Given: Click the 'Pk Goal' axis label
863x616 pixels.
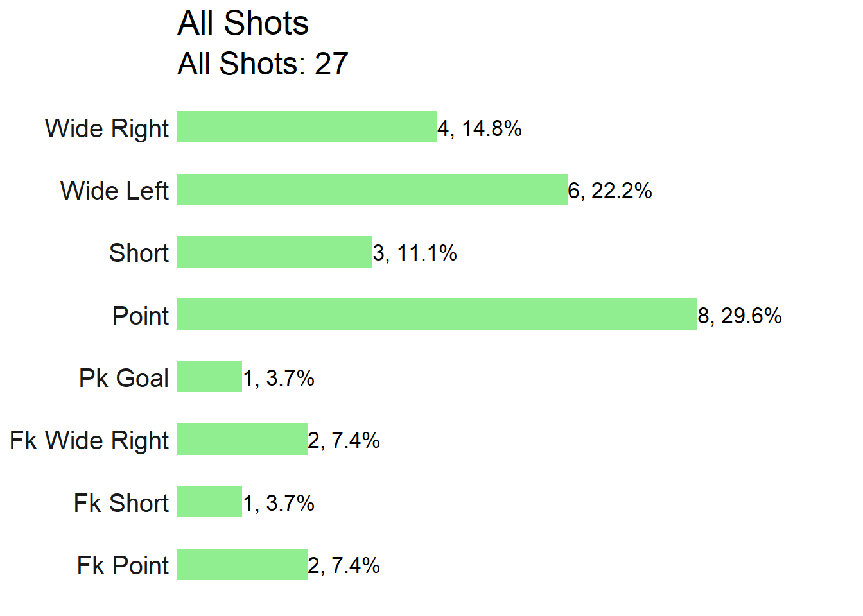Looking at the screenshot, I should click(x=124, y=378).
